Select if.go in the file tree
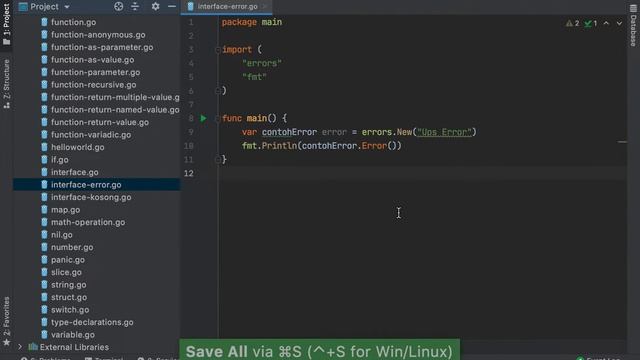Image resolution: width=640 pixels, height=360 pixels. (60, 160)
